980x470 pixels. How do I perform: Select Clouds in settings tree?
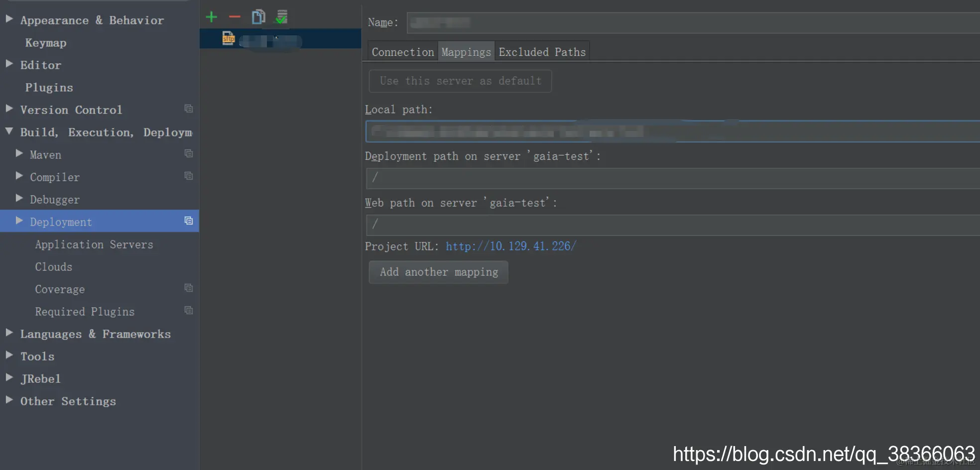[x=54, y=267]
